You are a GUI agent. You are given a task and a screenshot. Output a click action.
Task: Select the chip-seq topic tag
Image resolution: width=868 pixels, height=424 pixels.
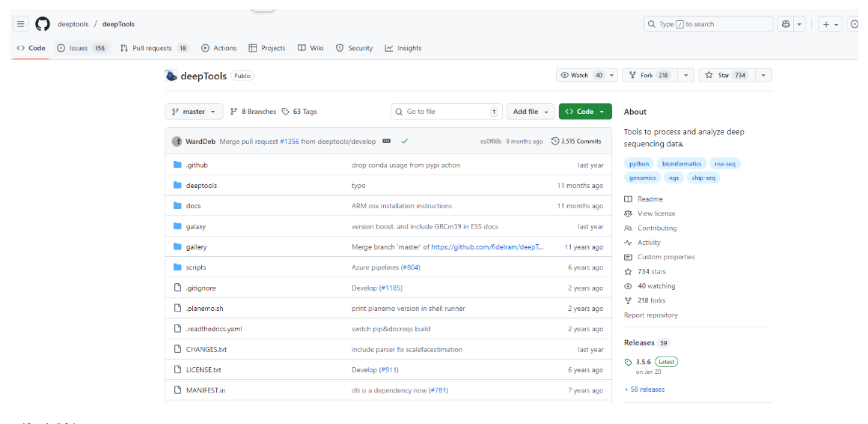click(703, 178)
